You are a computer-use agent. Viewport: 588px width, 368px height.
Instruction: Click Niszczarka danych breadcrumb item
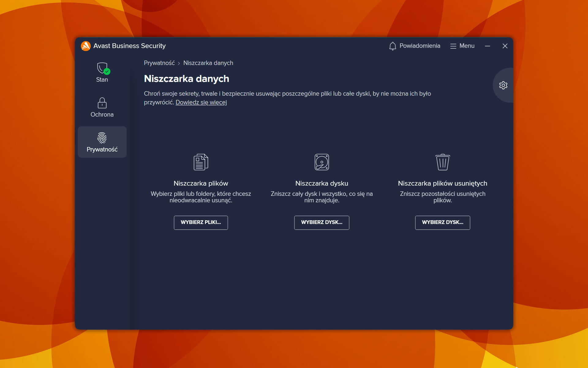208,63
